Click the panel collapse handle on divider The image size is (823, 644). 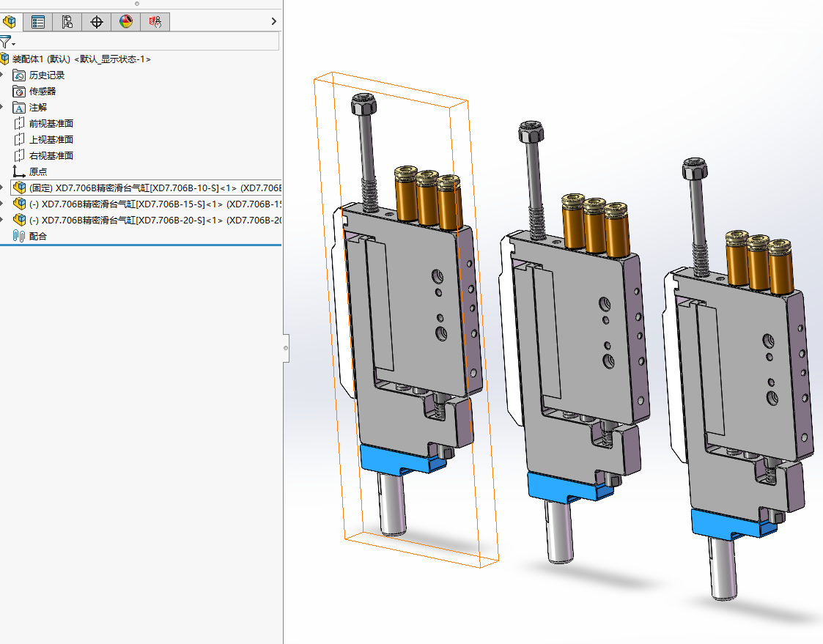point(286,348)
